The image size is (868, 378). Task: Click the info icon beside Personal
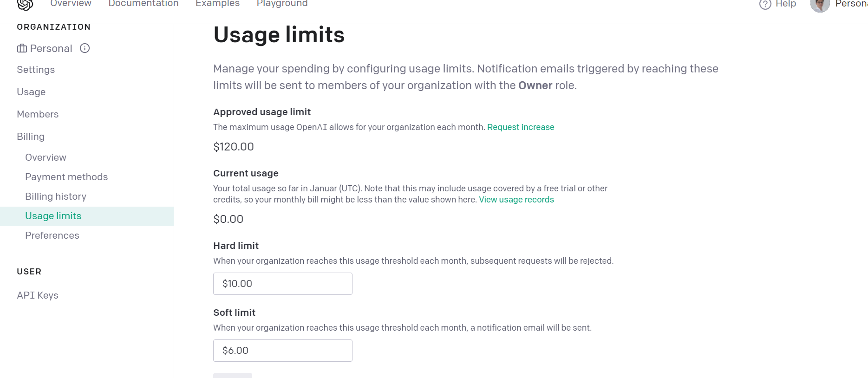[x=85, y=48]
